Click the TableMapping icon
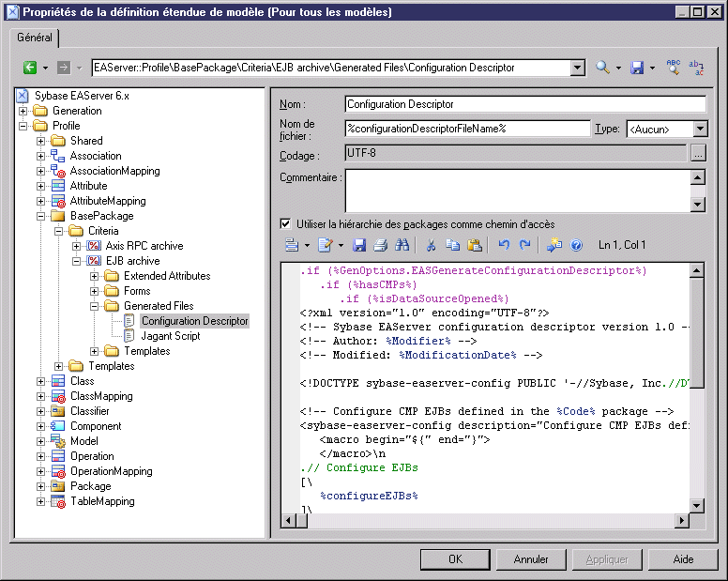This screenshot has width=728, height=581. [x=58, y=501]
